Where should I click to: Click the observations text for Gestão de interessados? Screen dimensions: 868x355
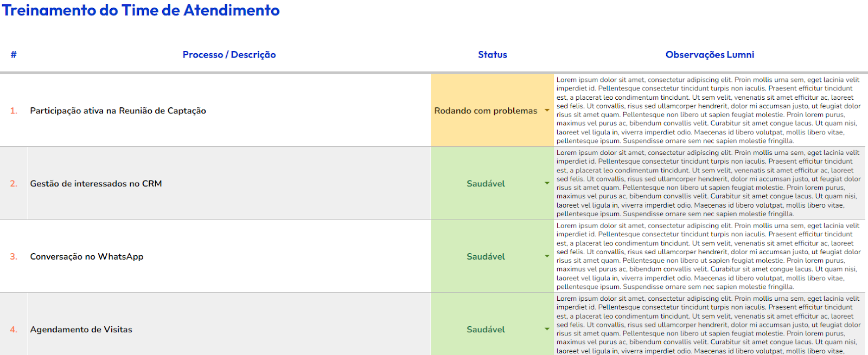(x=708, y=183)
